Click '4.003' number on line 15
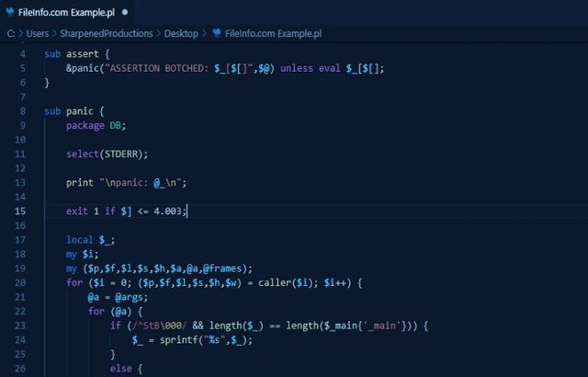588x377 pixels. point(167,211)
